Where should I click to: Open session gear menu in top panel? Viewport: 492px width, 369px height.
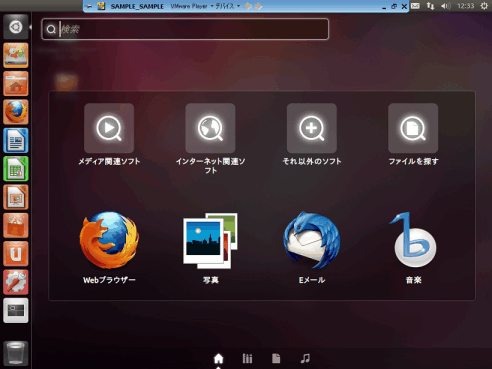484,6
